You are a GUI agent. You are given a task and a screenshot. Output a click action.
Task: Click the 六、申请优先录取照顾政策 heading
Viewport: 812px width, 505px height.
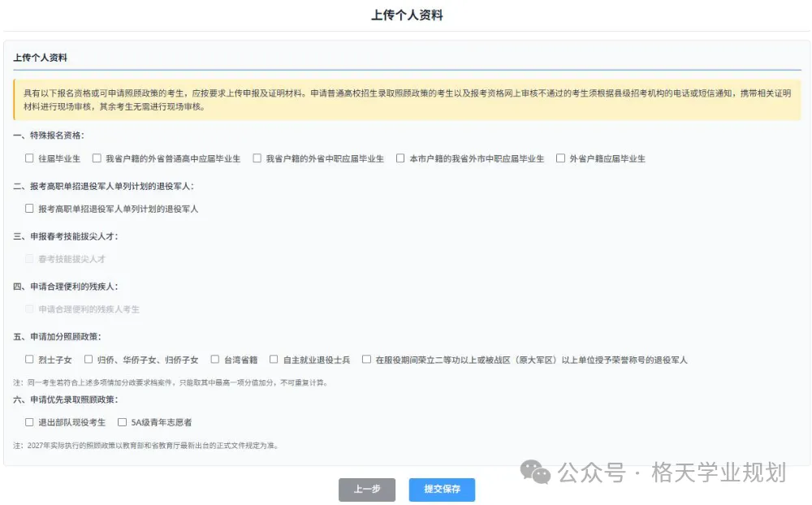(66, 399)
